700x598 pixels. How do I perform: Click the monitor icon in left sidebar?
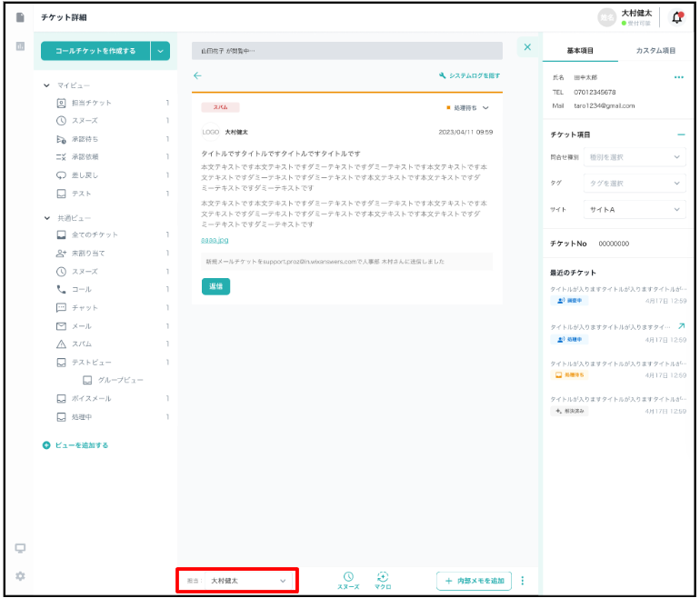(20, 548)
